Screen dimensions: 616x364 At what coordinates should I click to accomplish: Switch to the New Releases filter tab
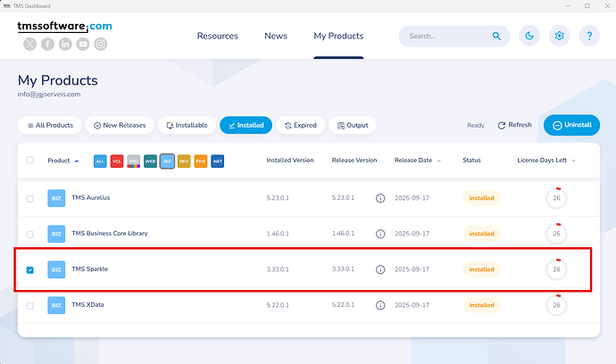pos(121,126)
